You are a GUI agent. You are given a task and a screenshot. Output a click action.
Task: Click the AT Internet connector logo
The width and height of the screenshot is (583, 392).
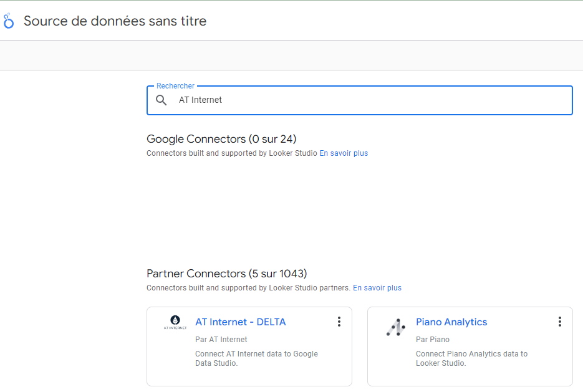pos(175,322)
